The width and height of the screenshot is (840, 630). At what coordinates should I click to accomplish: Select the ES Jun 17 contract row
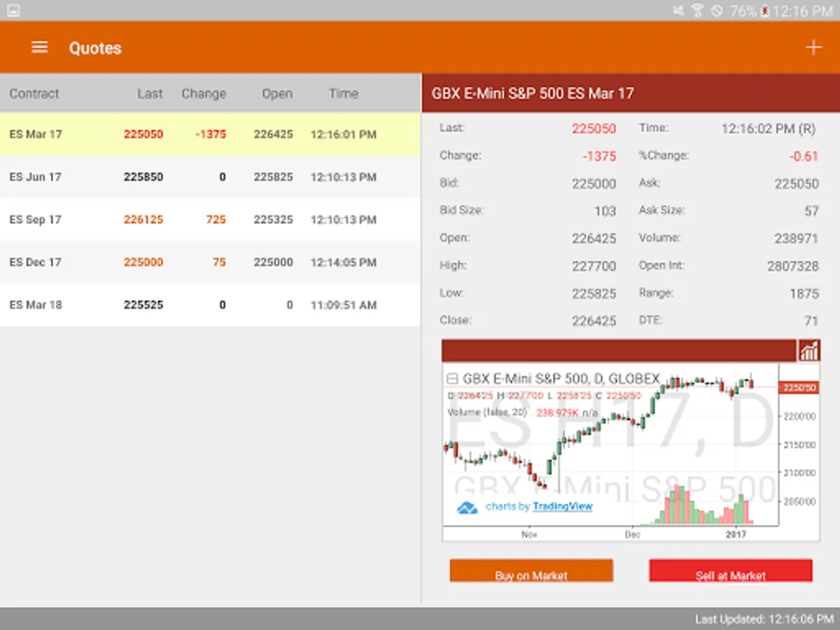(x=210, y=177)
